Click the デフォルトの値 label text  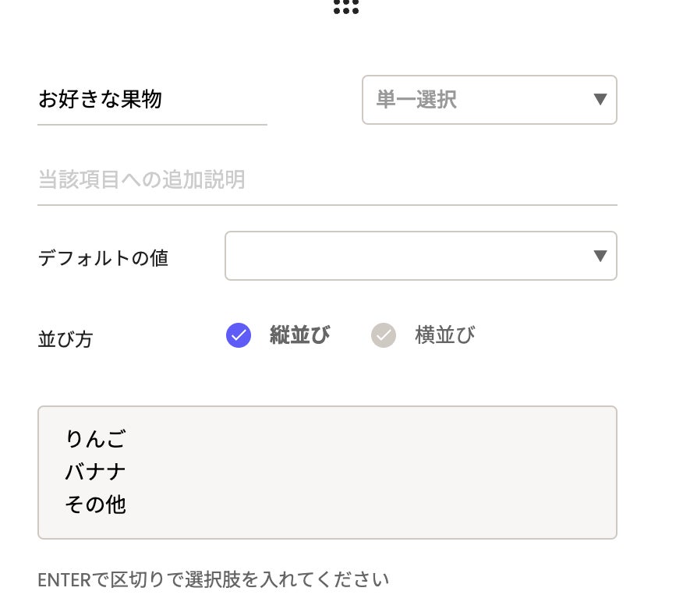[103, 258]
